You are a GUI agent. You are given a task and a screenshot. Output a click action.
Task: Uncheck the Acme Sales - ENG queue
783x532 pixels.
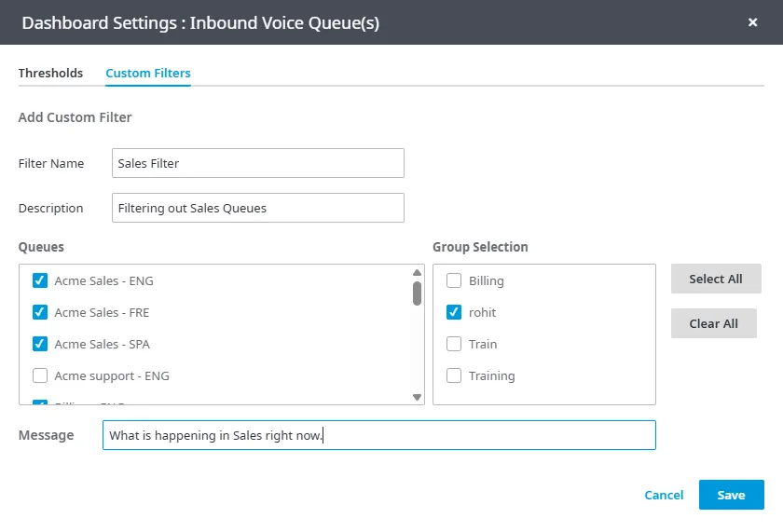pos(40,280)
